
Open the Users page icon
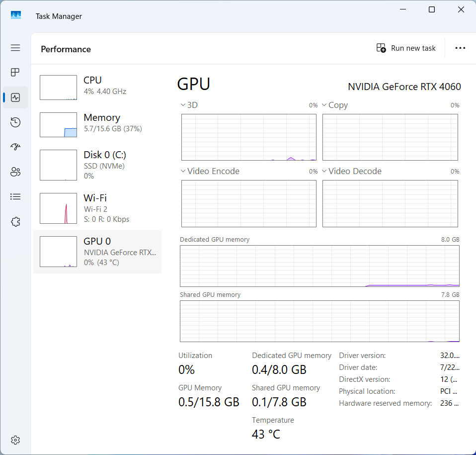point(15,172)
